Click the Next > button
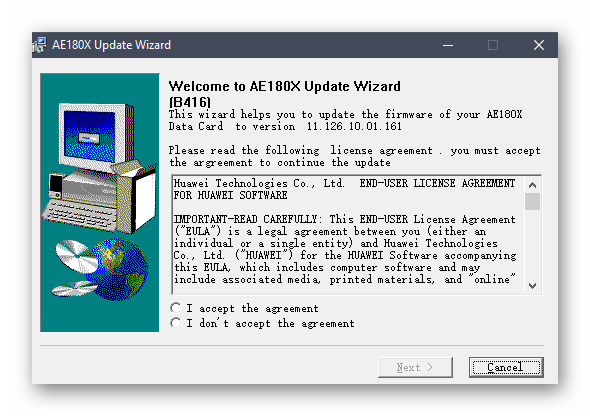The image size is (590, 416). [x=415, y=367]
